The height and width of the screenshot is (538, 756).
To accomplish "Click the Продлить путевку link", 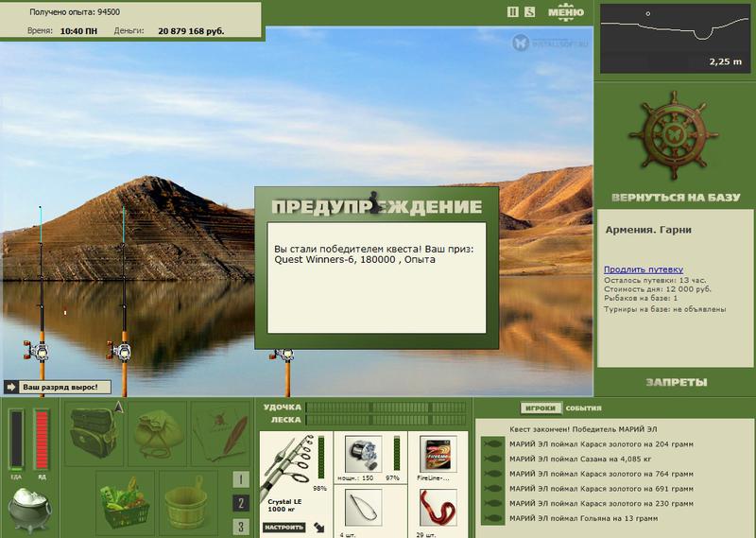I will point(644,269).
